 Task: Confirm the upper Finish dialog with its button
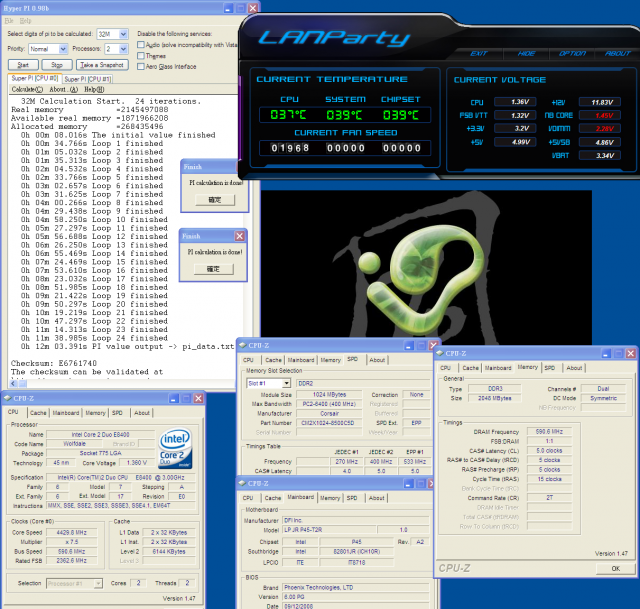(x=215, y=200)
